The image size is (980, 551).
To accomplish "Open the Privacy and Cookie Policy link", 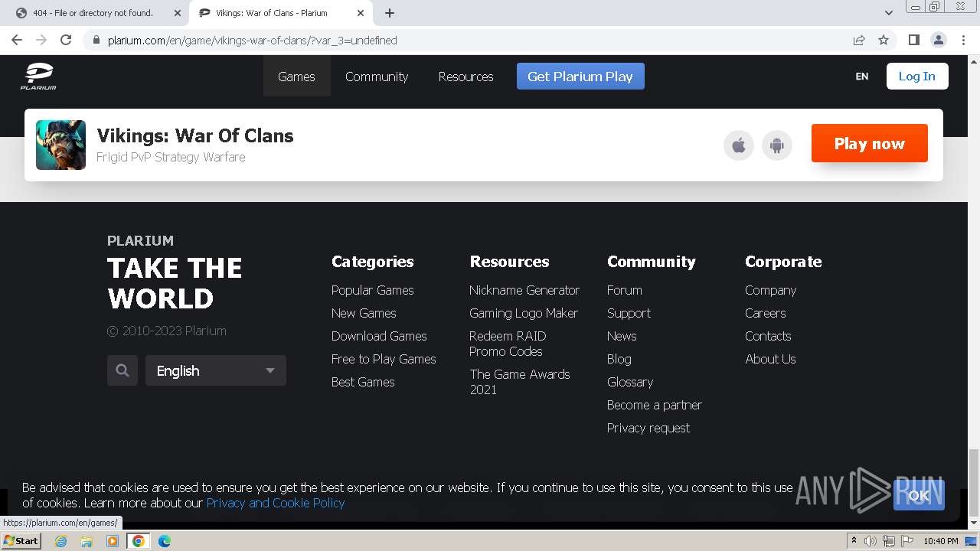I will click(276, 503).
